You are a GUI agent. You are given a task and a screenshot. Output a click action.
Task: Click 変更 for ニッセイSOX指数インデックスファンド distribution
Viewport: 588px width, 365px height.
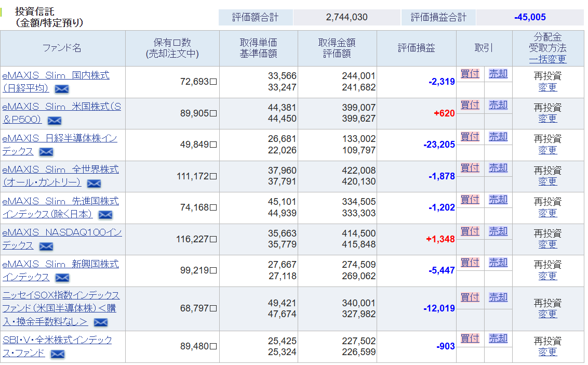[x=547, y=314]
